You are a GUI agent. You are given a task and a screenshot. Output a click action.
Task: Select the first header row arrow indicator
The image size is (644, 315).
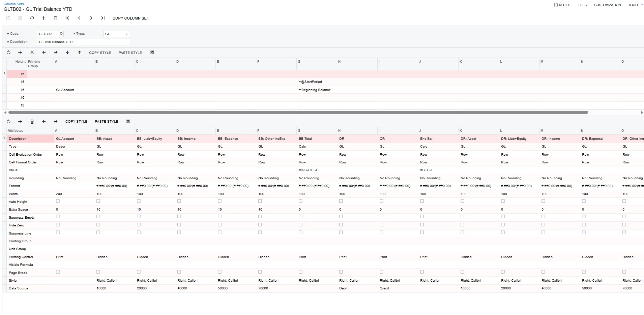coord(4,73)
